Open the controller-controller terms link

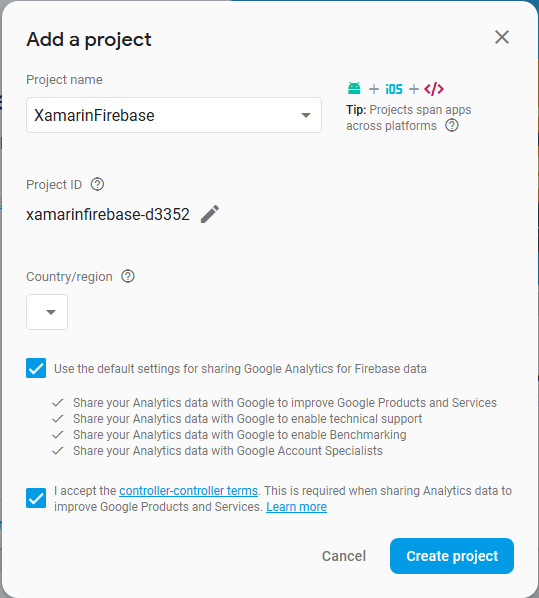[x=188, y=490]
